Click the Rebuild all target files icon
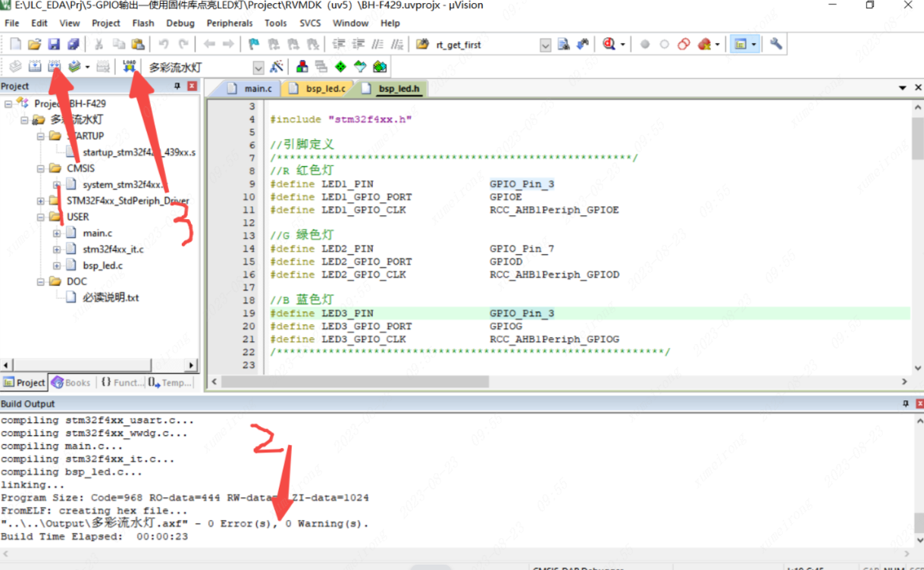The image size is (924, 570). tap(54, 67)
